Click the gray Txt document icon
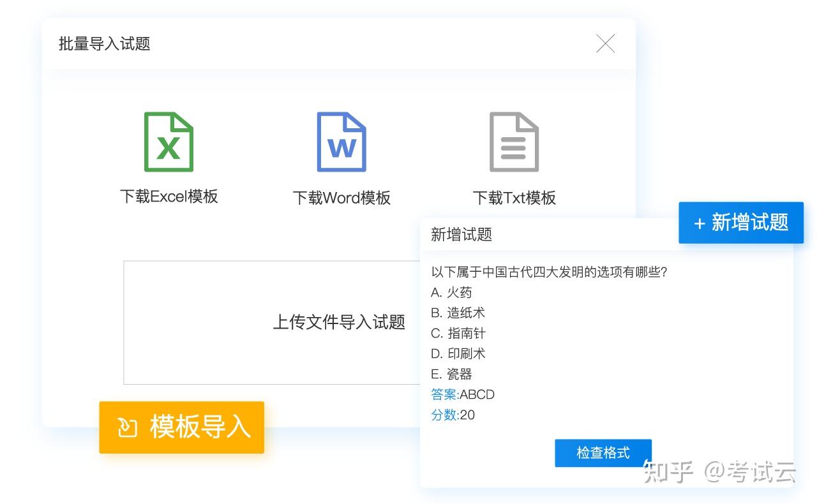Image resolution: width=817 pixels, height=504 pixels. point(514,142)
